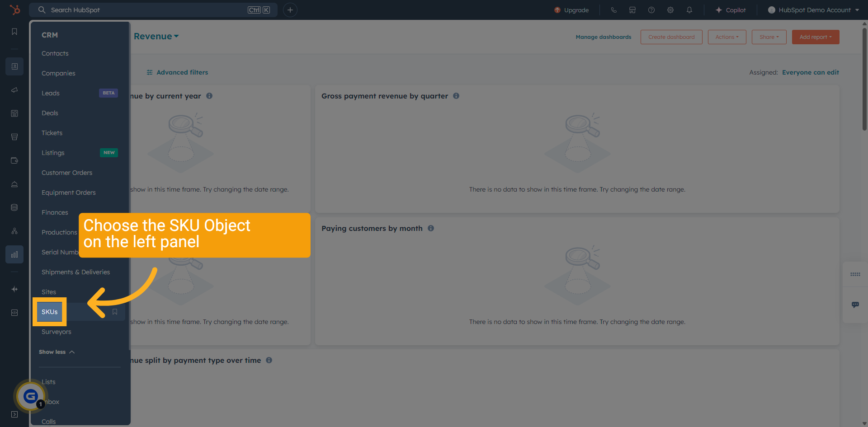Select Surveyors in CRM menu

[57, 332]
